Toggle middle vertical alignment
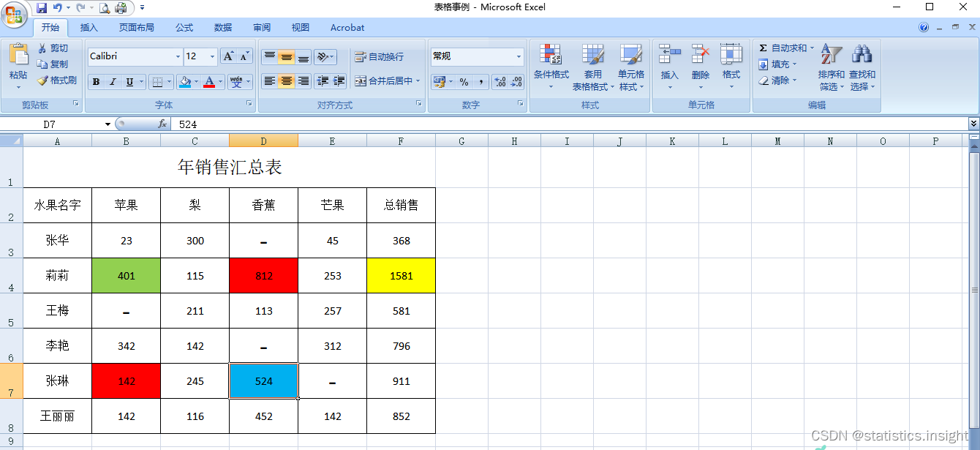Screen dimensions: 980x450 click(x=286, y=57)
